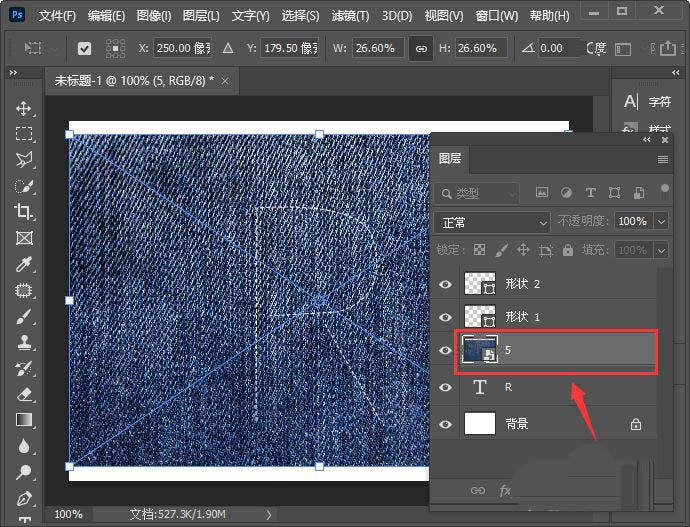Toggle layer filtering on/off switch
Screen dimensions: 690x527
point(664,191)
